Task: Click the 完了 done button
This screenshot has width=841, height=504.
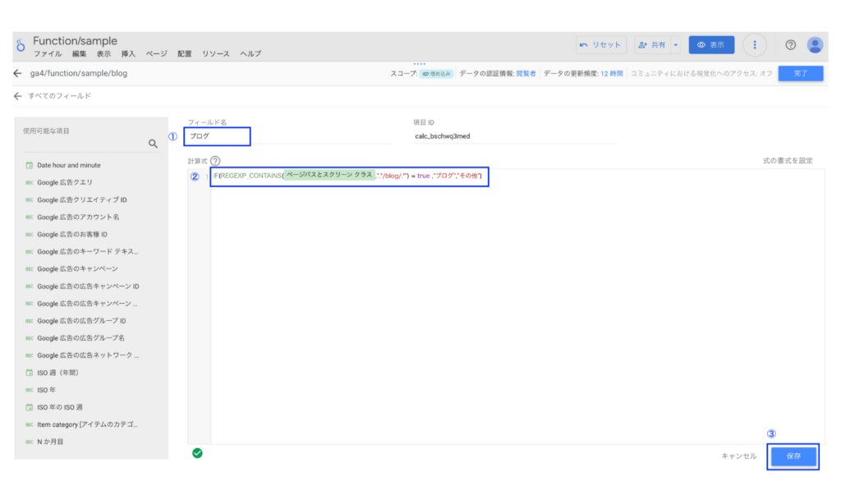Action: 800,73
